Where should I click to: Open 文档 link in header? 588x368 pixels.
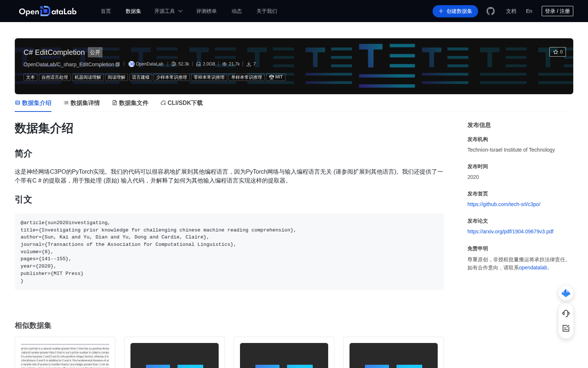pyautogui.click(x=511, y=11)
